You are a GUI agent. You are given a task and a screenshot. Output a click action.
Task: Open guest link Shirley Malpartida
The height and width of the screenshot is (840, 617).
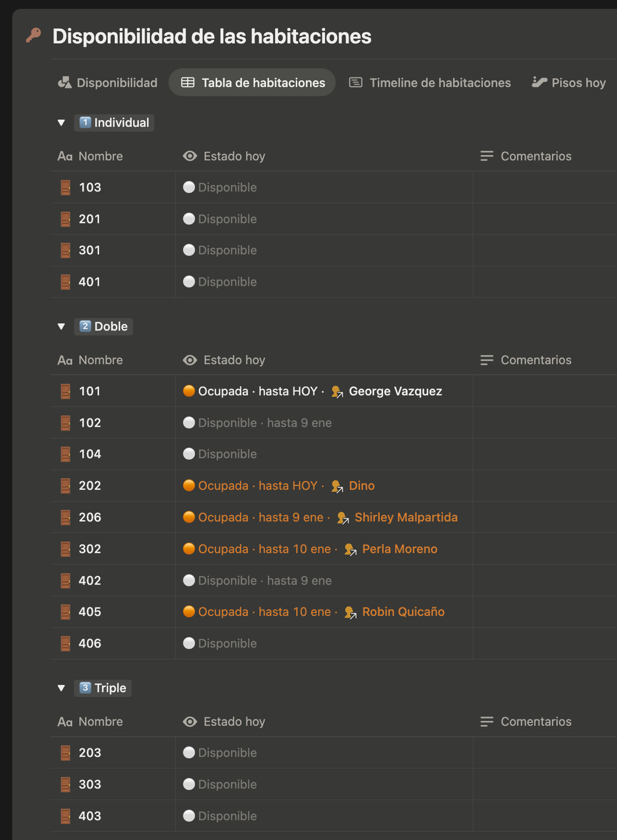point(406,518)
